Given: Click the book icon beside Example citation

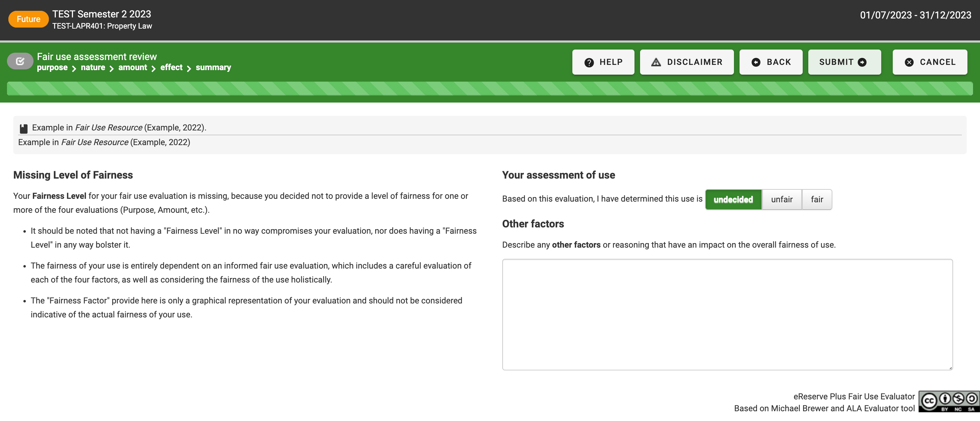Looking at the screenshot, I should pos(24,129).
